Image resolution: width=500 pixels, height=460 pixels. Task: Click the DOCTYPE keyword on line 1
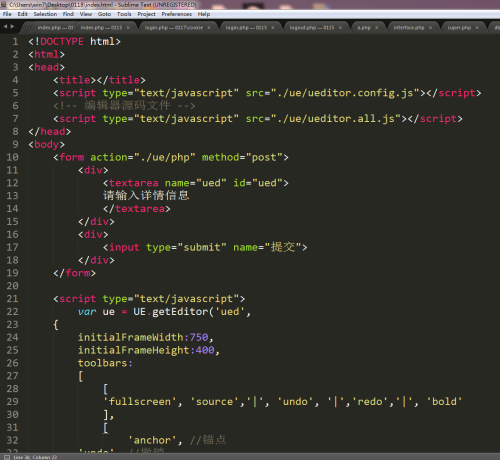(x=62, y=42)
